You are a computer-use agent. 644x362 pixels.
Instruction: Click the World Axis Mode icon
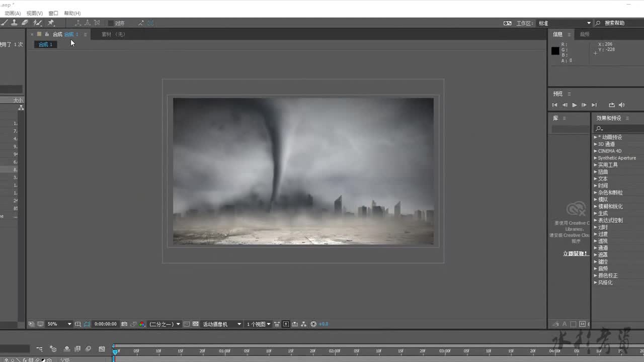click(88, 23)
